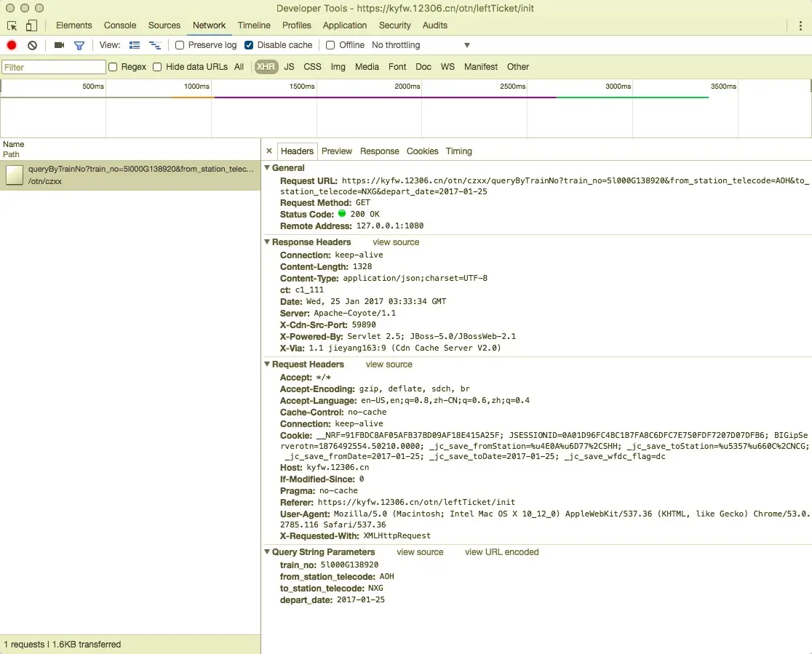Click the 1000ms timeline overview marker
This screenshot has height=654, width=812.
[x=196, y=87]
